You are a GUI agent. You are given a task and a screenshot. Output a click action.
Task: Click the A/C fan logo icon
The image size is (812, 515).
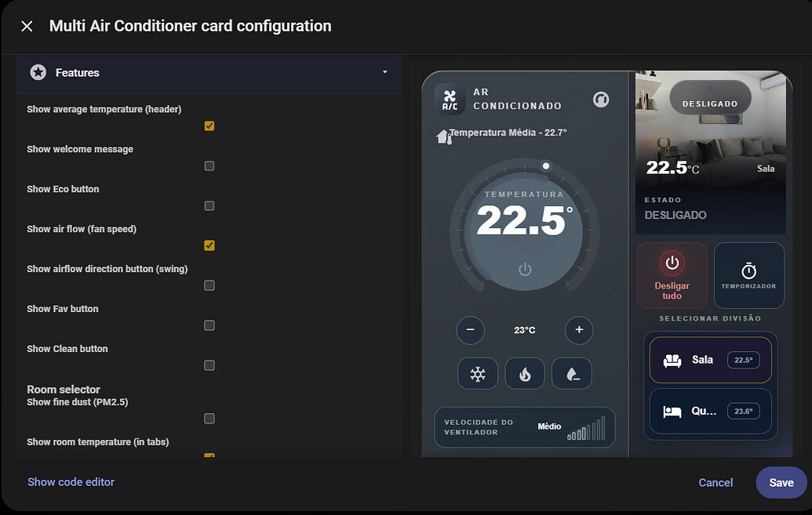point(450,100)
